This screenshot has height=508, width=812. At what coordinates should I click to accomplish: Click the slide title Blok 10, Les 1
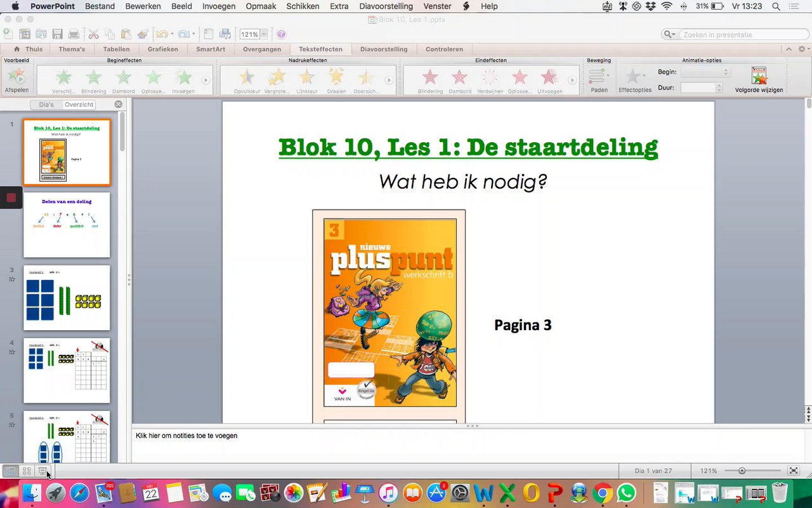pos(468,147)
